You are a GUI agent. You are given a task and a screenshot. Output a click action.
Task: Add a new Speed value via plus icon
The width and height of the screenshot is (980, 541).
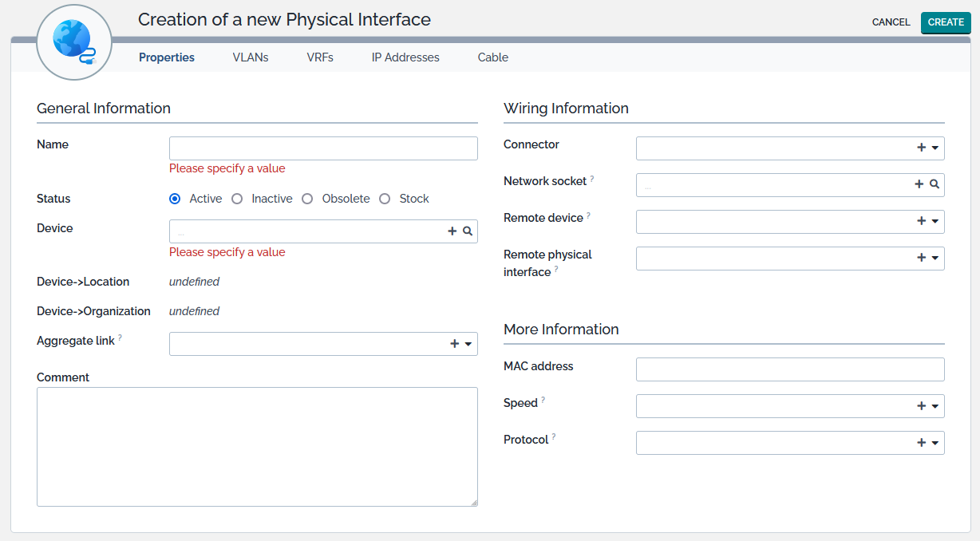[921, 406]
